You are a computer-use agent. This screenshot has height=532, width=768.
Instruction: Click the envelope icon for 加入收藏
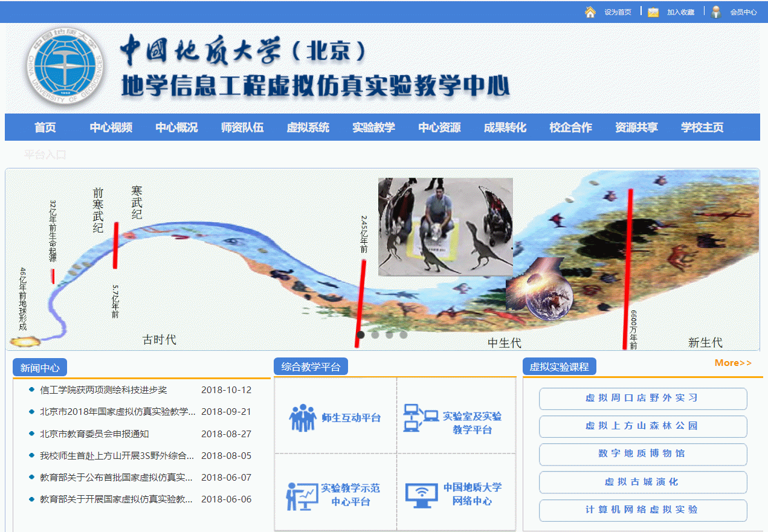pos(653,12)
